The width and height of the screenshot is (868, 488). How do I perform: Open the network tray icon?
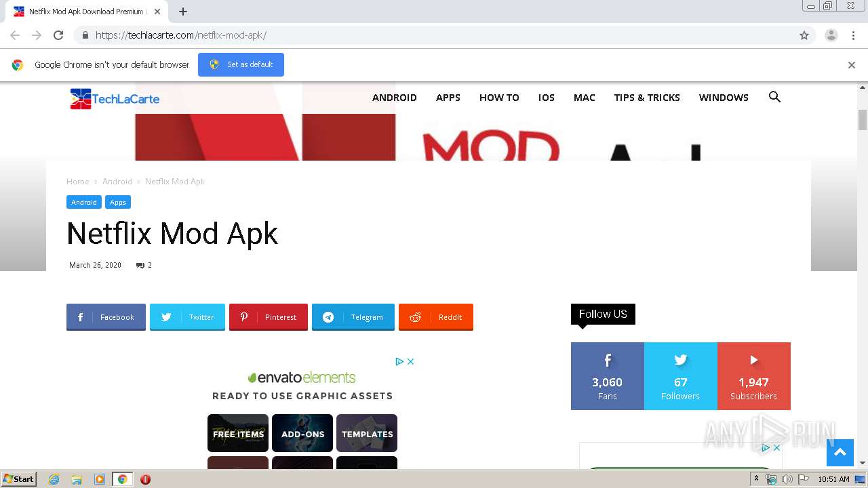[771, 479]
